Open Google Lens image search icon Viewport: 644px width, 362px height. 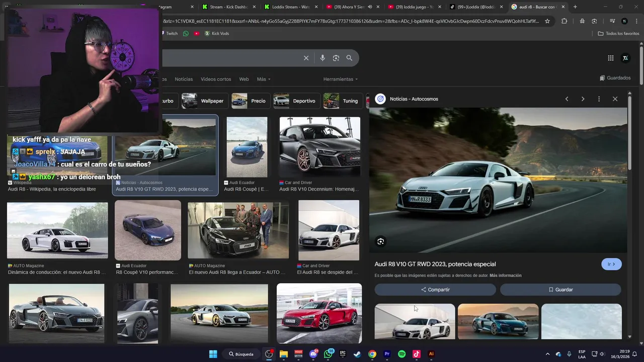pos(336,58)
